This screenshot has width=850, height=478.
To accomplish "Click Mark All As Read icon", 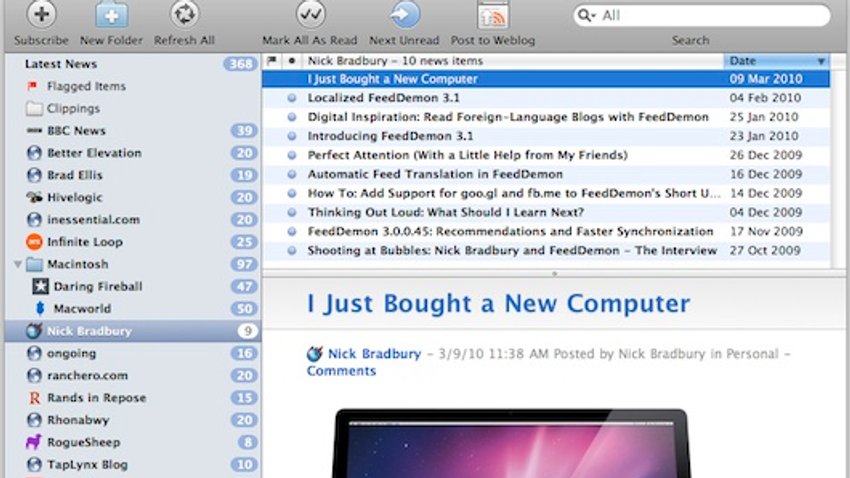I will (x=311, y=15).
